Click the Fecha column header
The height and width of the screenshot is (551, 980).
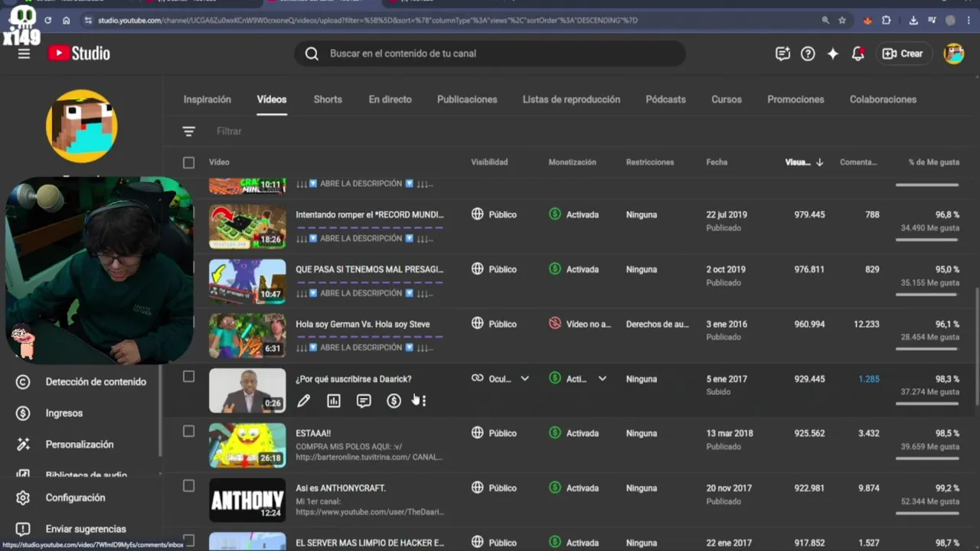(x=717, y=162)
